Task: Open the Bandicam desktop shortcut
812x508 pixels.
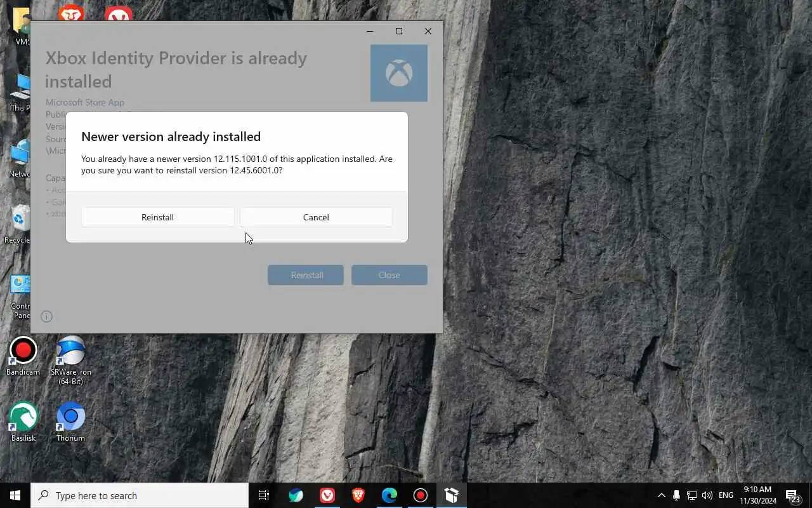Action: 23,356
